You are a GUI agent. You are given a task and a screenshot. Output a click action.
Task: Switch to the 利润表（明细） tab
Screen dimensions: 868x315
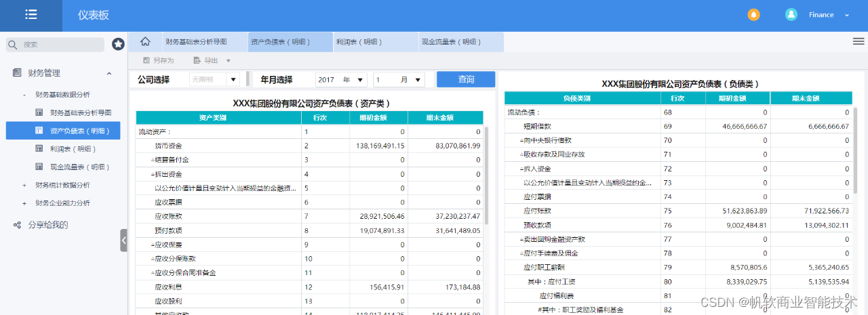tap(375, 42)
